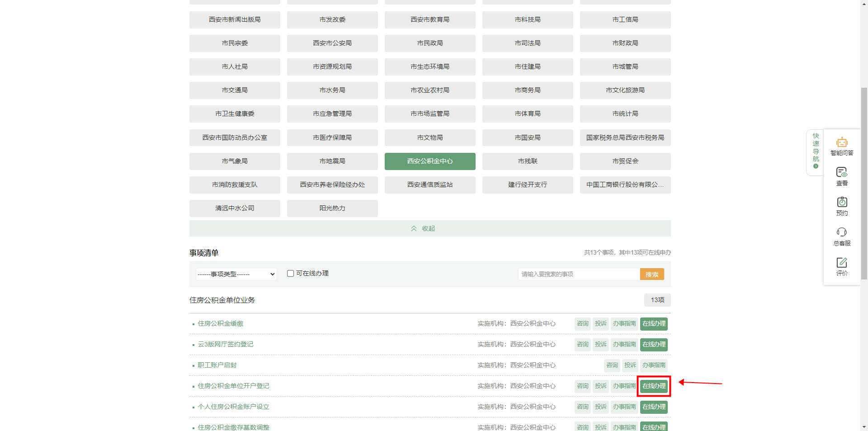Click 办事指南 for 职工账户启封
Viewport: 868px width, 431px height.
pyautogui.click(x=654, y=365)
